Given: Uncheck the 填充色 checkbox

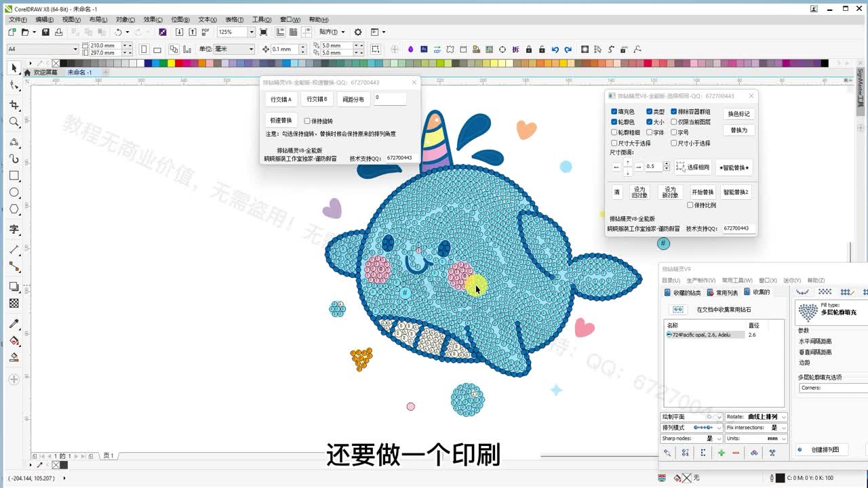Looking at the screenshot, I should (x=614, y=112).
